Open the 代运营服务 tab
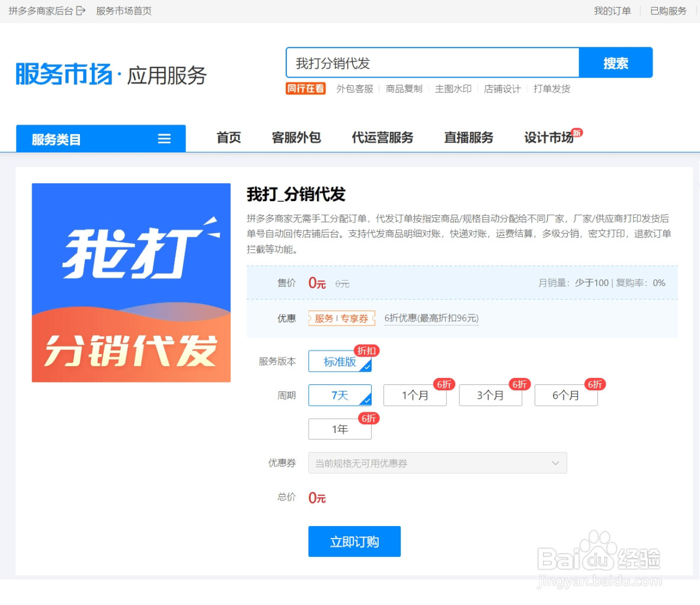The height and width of the screenshot is (605, 700). [382, 138]
